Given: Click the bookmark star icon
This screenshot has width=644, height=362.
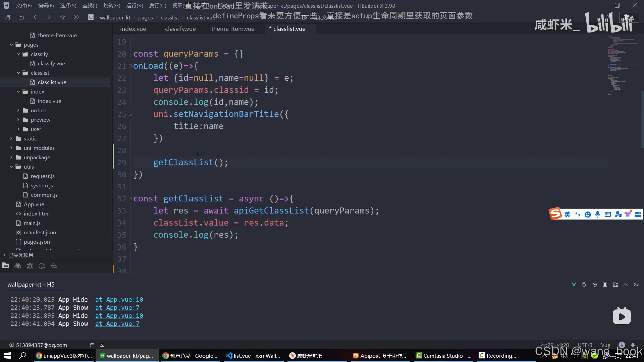Looking at the screenshot, I should (62, 17).
